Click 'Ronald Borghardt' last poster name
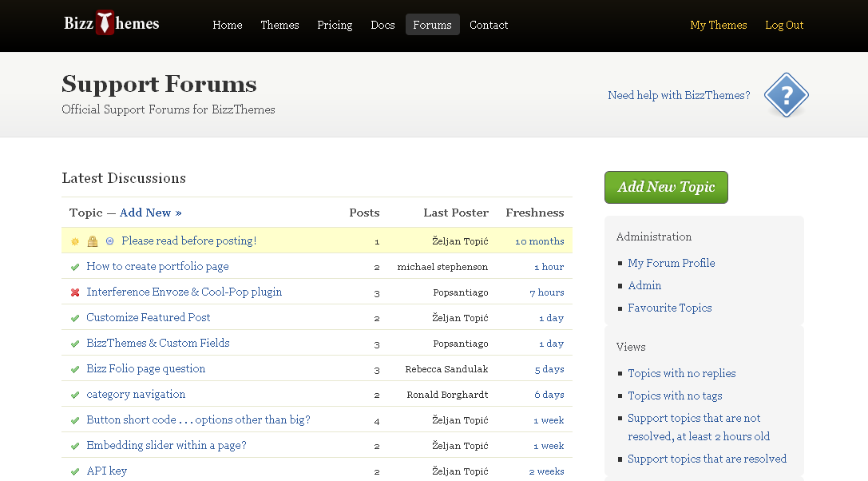The width and height of the screenshot is (868, 481). tap(447, 394)
